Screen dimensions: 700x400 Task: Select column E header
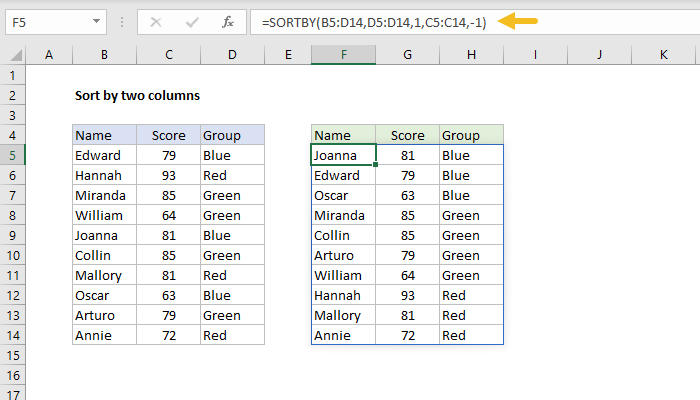pyautogui.click(x=288, y=55)
